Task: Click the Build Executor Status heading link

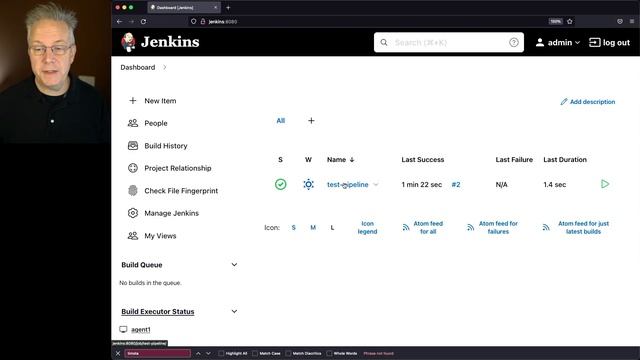Action: (158, 311)
